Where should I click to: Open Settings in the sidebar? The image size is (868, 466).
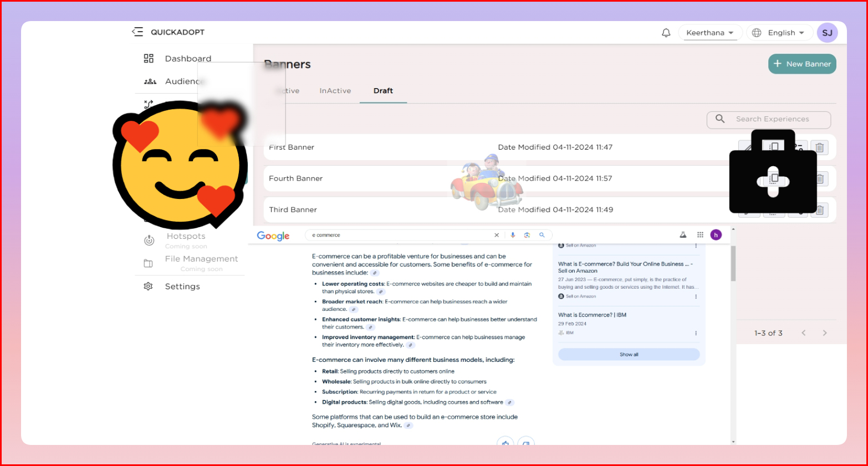pyautogui.click(x=182, y=286)
